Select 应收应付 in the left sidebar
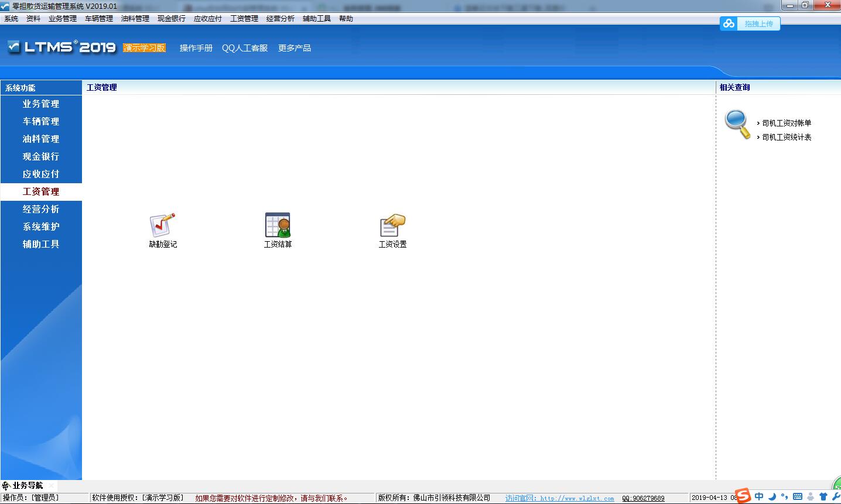The height and width of the screenshot is (504, 841). (x=41, y=174)
